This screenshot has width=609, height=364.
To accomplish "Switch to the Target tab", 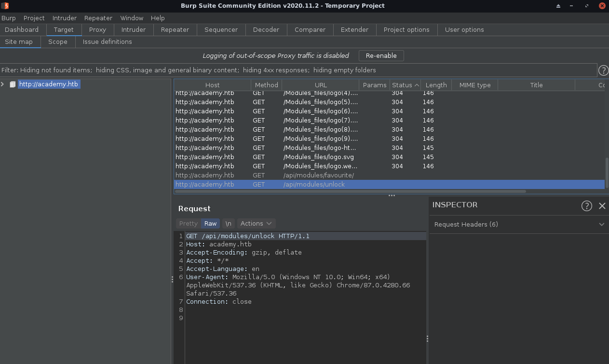I will coord(64,29).
